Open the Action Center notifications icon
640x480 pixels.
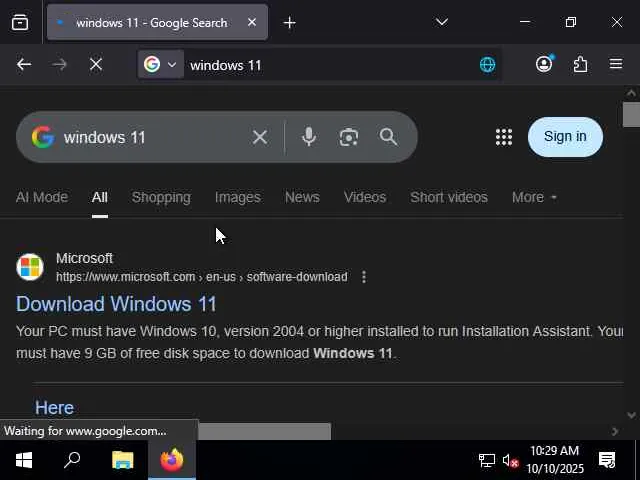pyautogui.click(x=607, y=460)
